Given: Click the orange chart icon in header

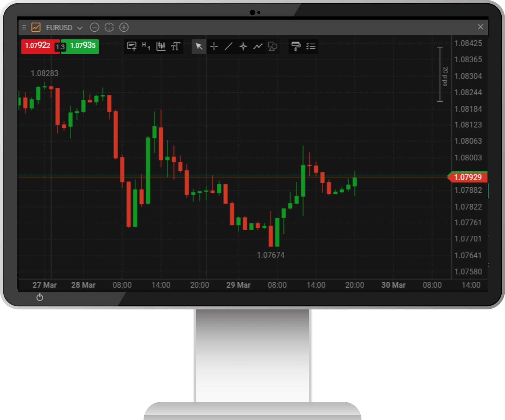Looking at the screenshot, I should tap(36, 27).
